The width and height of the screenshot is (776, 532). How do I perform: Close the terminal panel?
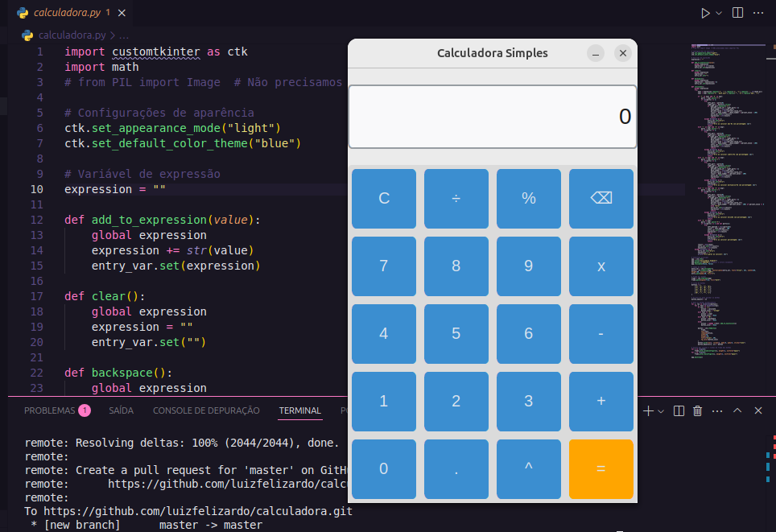(x=757, y=410)
